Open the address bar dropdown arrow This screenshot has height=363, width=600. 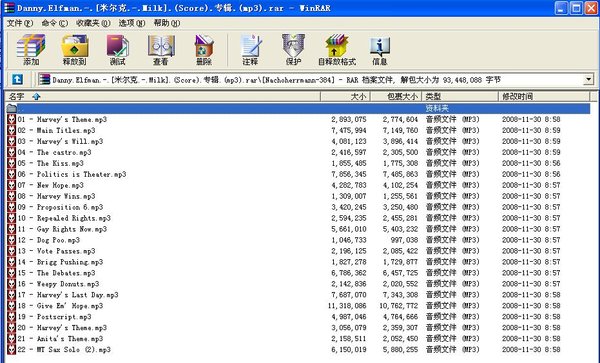pyautogui.click(x=589, y=80)
